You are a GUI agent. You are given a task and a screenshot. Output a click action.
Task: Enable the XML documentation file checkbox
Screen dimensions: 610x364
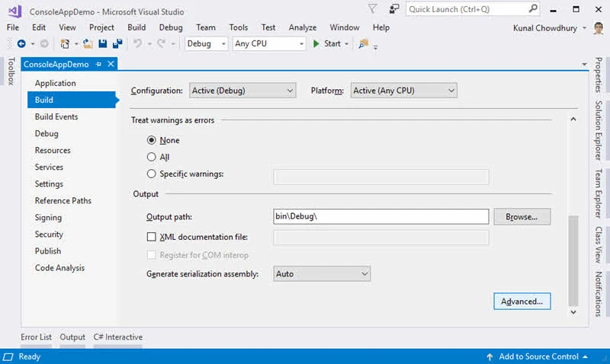pyautogui.click(x=151, y=237)
